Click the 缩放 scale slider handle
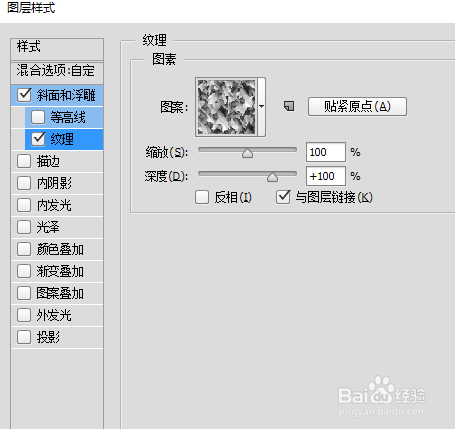The width and height of the screenshot is (455, 429). click(247, 153)
